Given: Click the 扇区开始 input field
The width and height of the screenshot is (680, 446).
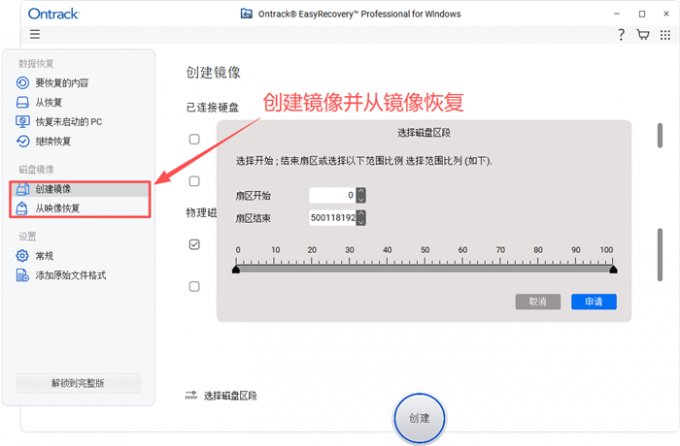Looking at the screenshot, I should tap(332, 195).
